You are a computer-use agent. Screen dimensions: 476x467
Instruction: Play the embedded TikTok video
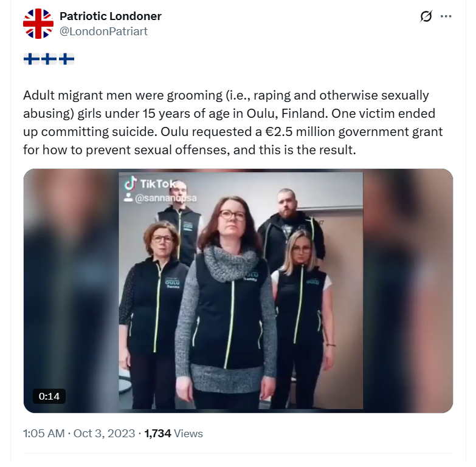point(238,291)
